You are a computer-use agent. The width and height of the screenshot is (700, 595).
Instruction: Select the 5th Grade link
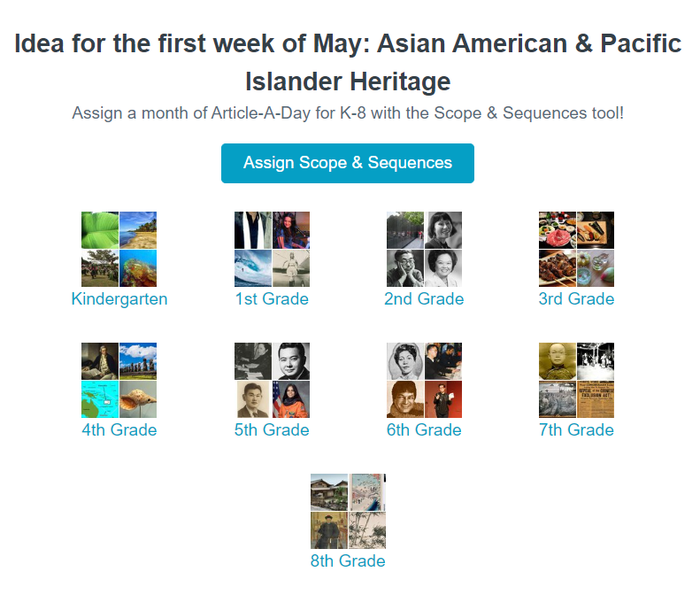pyautogui.click(x=272, y=430)
